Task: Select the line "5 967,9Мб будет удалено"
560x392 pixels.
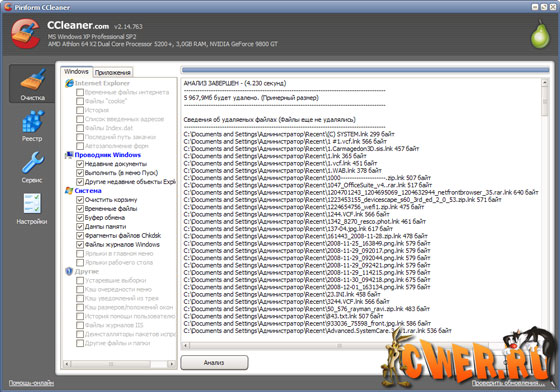Action: (x=251, y=97)
